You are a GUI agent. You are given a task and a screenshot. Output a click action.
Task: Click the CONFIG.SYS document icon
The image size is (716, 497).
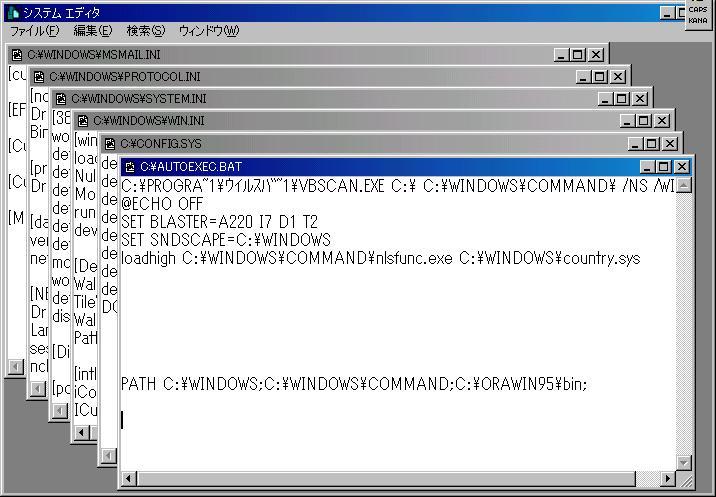coord(110,144)
